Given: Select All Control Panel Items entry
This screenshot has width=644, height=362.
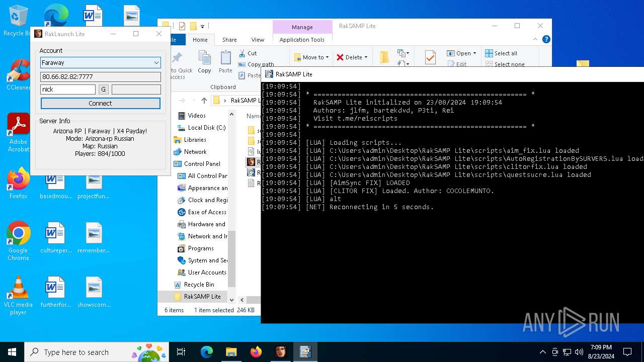Looking at the screenshot, I should point(203,176).
